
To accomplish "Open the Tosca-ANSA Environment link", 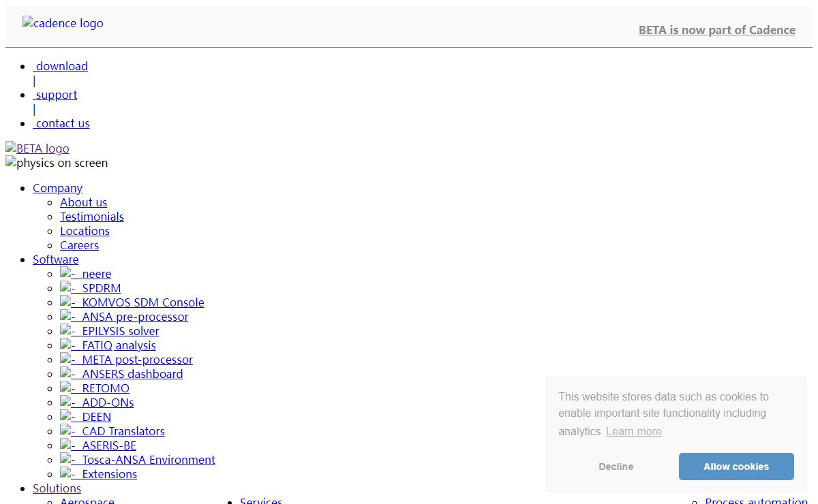I will (x=138, y=460).
